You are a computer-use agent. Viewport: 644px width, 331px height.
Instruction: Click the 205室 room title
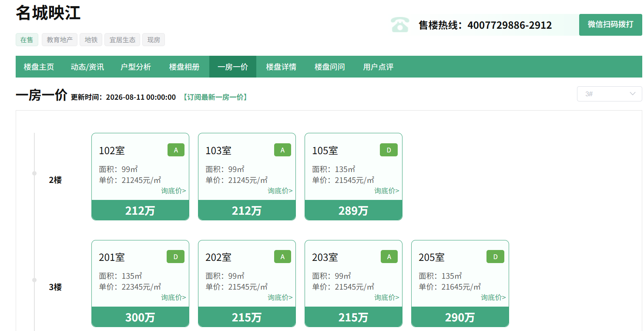(432, 257)
